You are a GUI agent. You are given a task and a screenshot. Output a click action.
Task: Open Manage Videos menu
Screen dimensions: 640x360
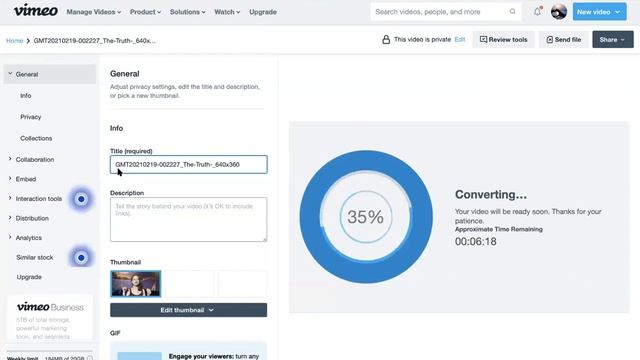pos(93,12)
